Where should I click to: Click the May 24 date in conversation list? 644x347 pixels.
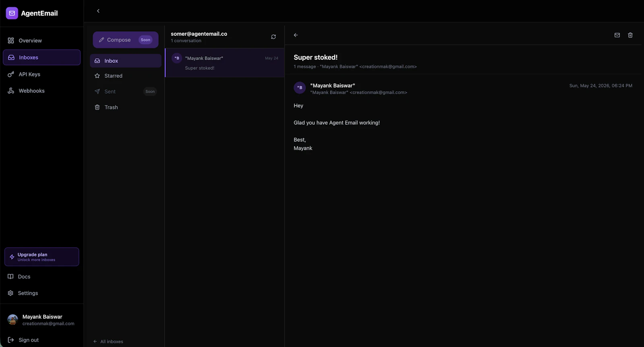coord(272,58)
